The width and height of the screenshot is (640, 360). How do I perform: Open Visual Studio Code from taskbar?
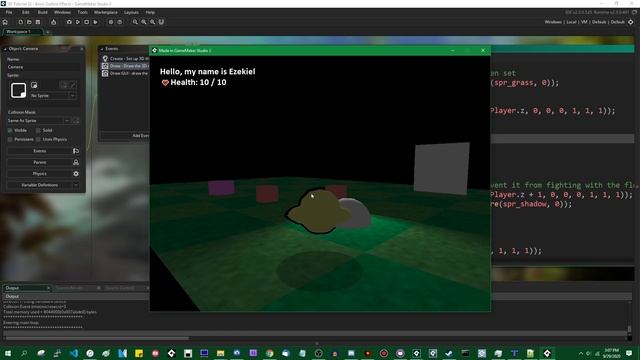(73, 353)
